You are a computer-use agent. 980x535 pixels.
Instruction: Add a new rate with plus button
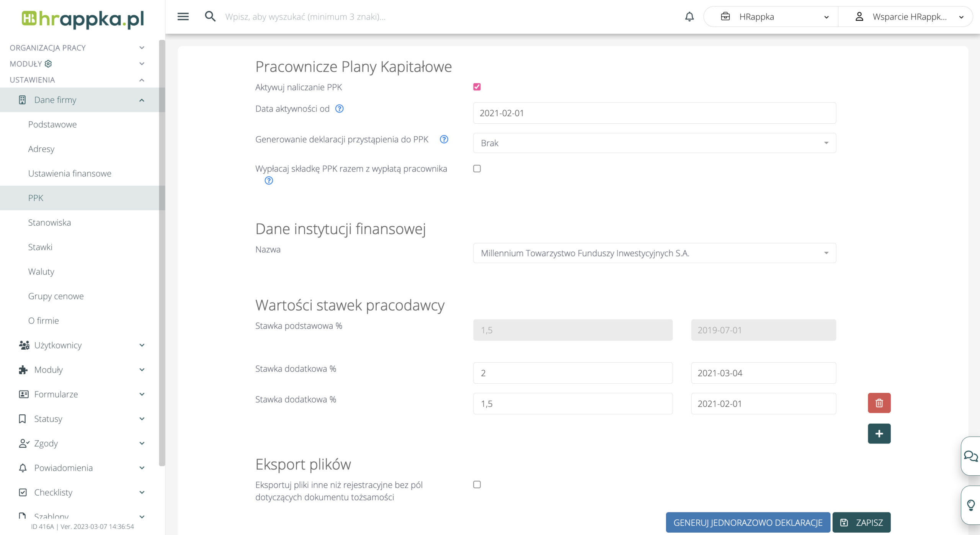pyautogui.click(x=879, y=434)
